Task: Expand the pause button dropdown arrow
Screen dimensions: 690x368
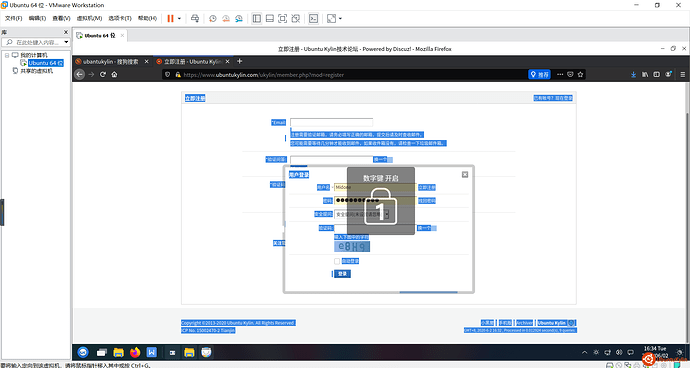Action: [x=179, y=18]
